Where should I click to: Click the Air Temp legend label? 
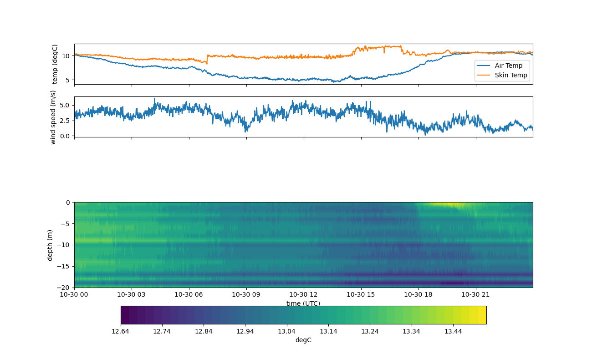pos(509,66)
